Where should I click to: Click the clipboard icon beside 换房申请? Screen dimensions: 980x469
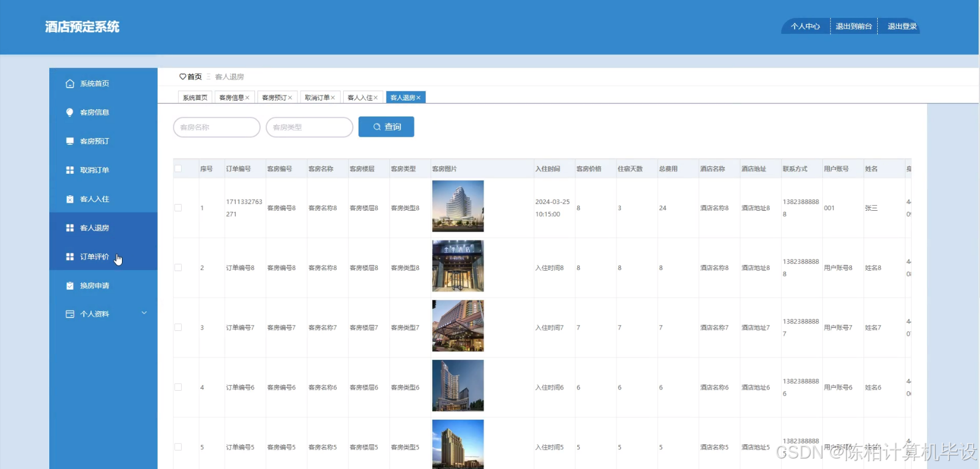click(70, 285)
